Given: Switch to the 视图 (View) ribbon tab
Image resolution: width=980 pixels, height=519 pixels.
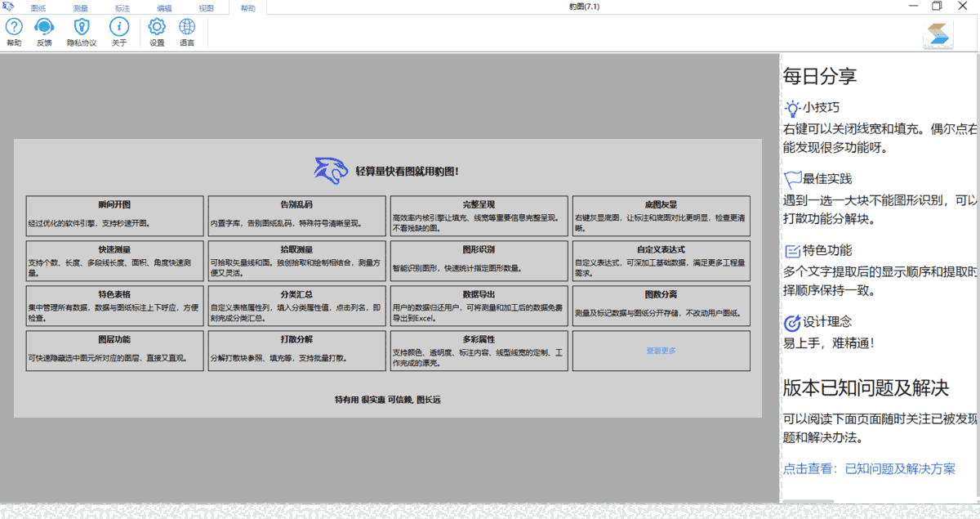Looking at the screenshot, I should 205,7.
